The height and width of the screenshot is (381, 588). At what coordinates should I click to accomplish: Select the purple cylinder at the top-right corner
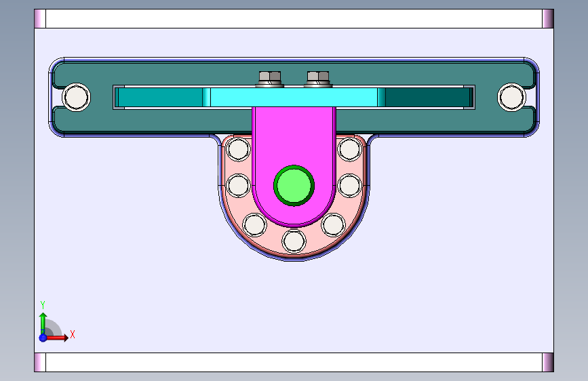tap(548, 19)
